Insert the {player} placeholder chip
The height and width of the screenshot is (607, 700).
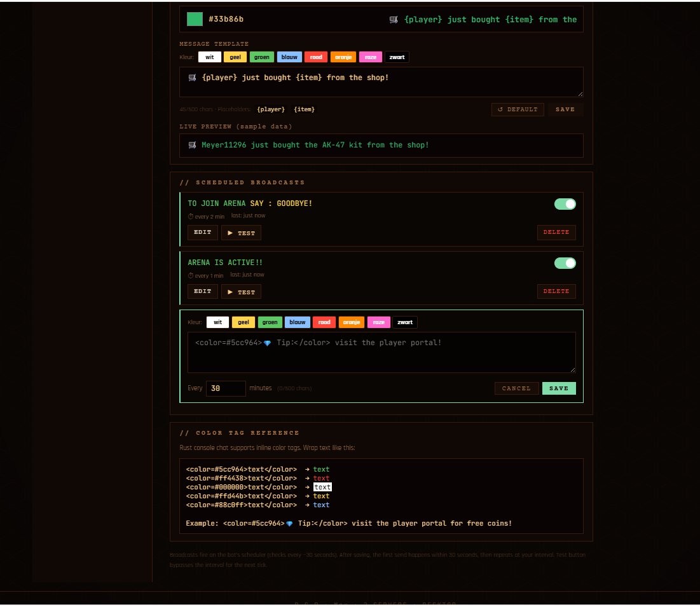coord(271,109)
